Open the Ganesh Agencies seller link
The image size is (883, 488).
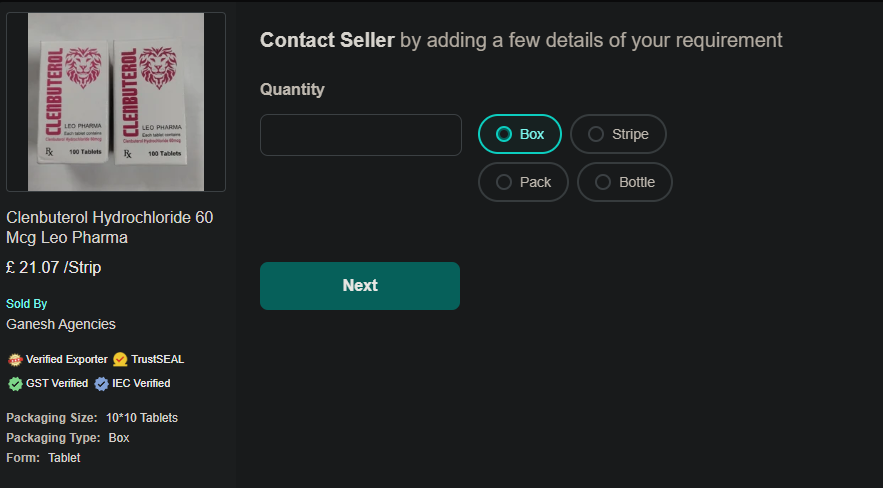point(60,324)
